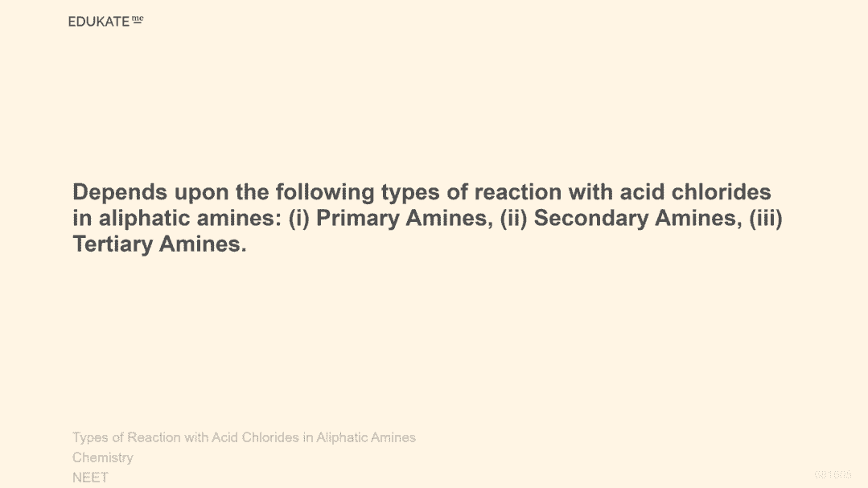Click 'acid chlorides' in the headline

(x=695, y=193)
